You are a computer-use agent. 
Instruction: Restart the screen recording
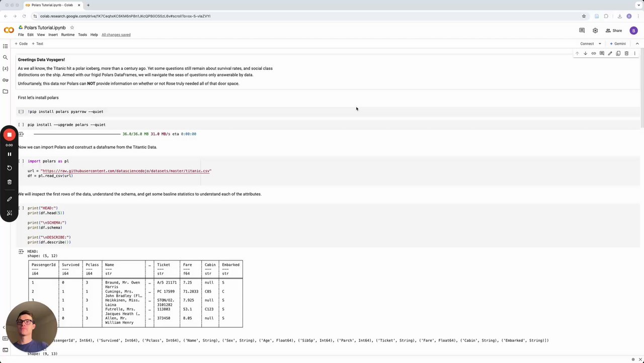coord(9,168)
